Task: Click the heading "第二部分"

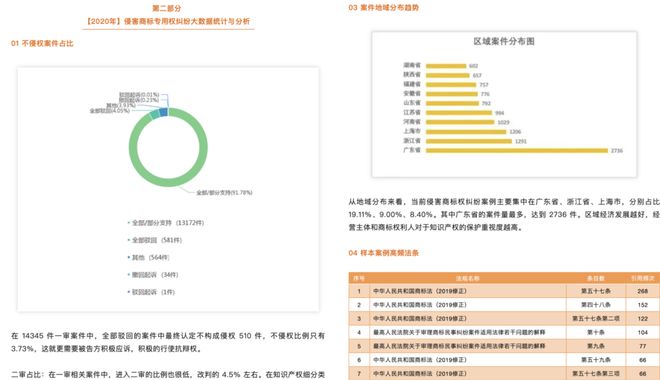Action: tap(167, 8)
